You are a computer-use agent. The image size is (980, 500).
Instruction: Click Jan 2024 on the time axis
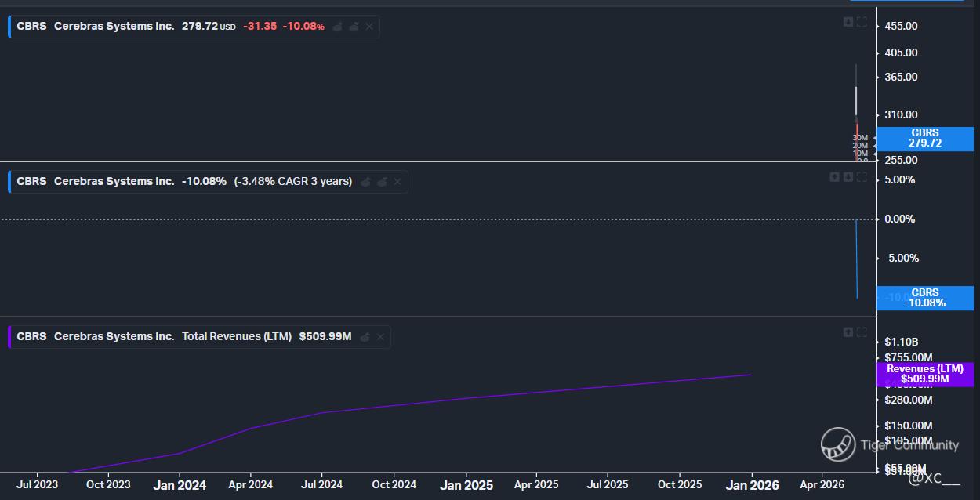180,485
